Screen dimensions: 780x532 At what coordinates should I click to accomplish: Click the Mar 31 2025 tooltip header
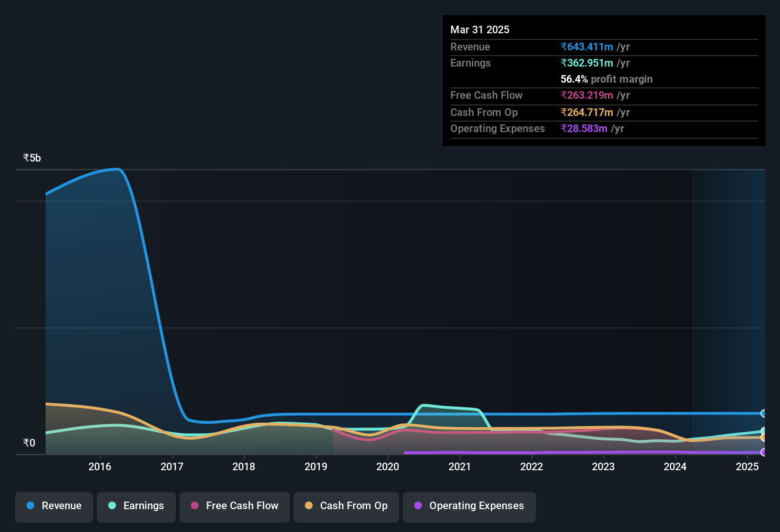[480, 29]
